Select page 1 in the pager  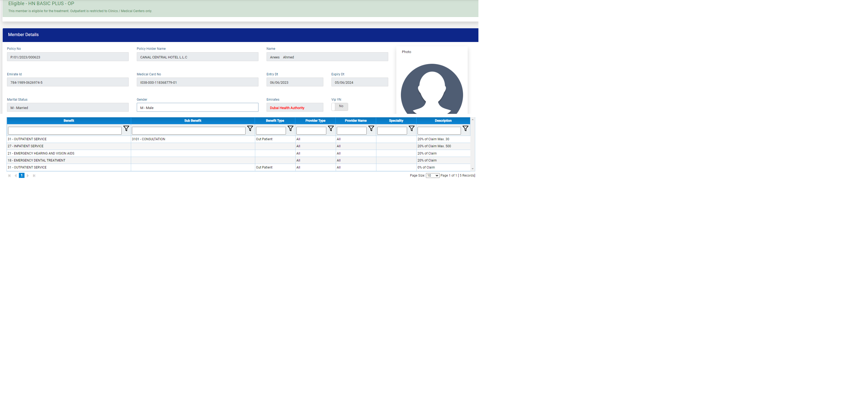tap(22, 176)
